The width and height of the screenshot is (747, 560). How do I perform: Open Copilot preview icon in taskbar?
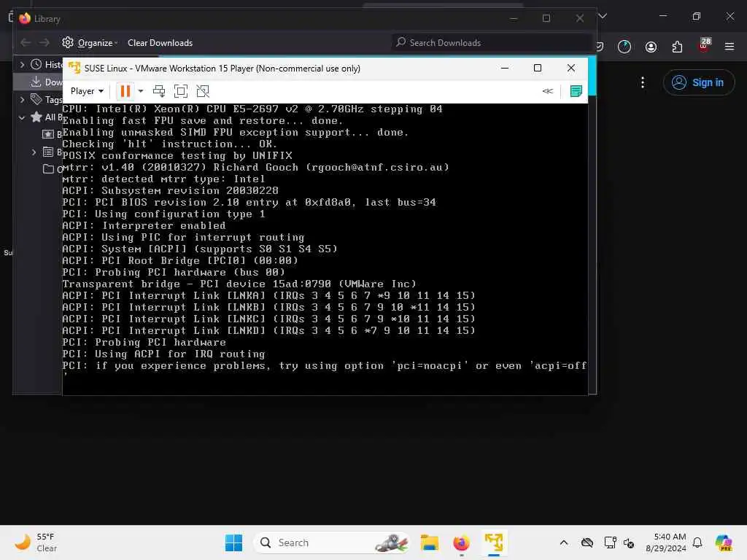tap(724, 542)
